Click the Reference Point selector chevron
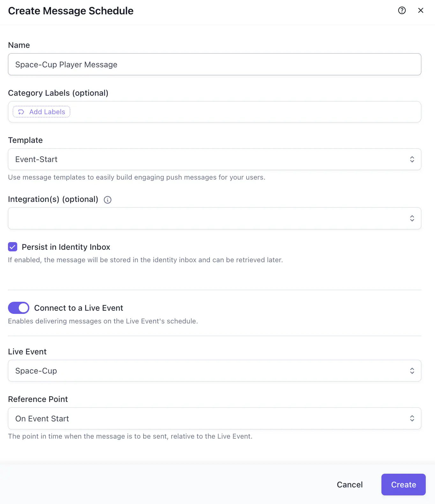The height and width of the screenshot is (504, 435). [x=412, y=418]
